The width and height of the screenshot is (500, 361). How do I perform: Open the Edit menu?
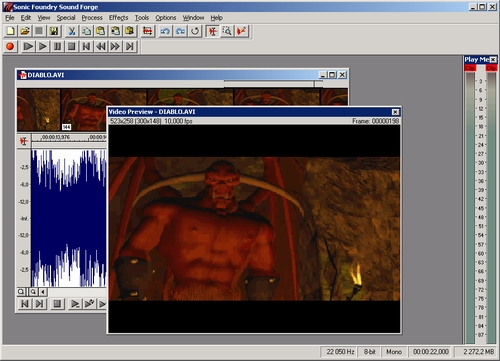coord(26,18)
